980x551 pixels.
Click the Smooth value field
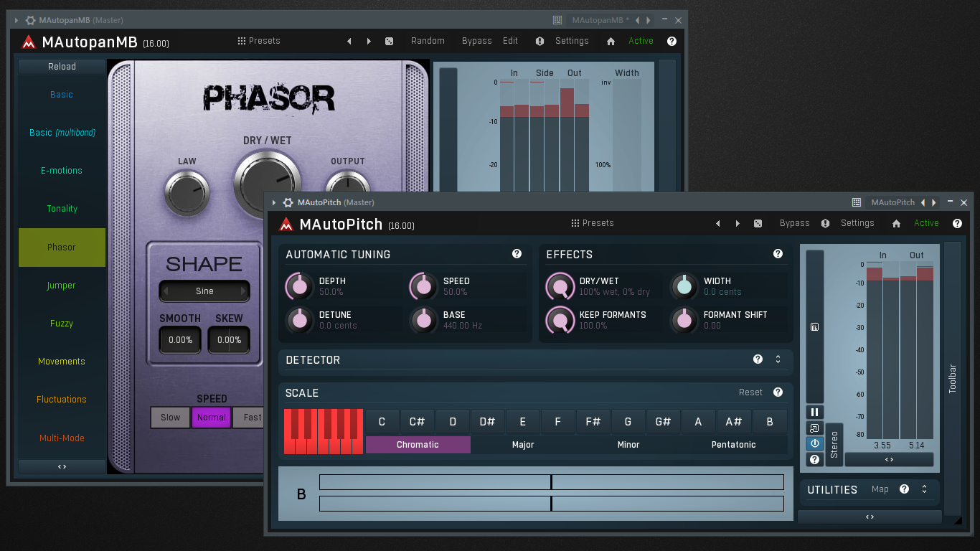click(x=180, y=340)
